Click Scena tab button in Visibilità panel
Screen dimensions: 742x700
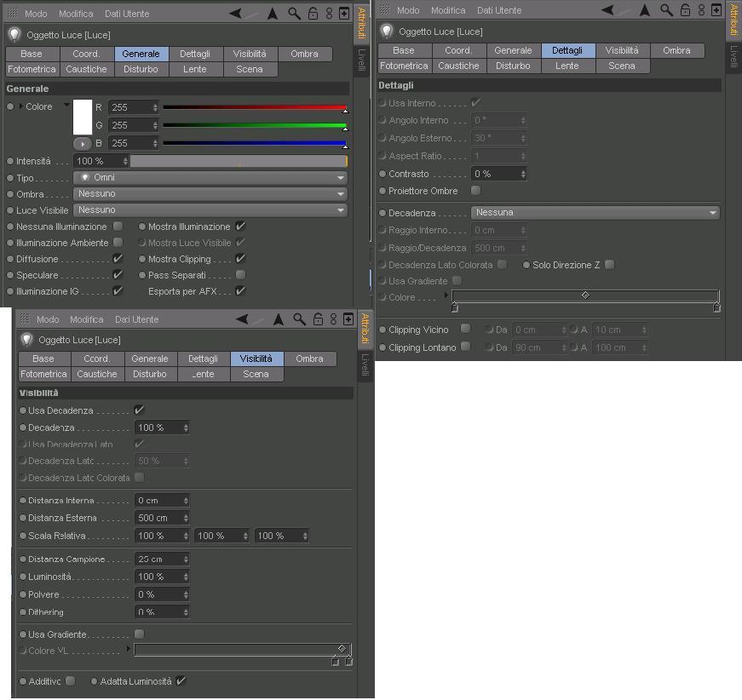tap(256, 374)
